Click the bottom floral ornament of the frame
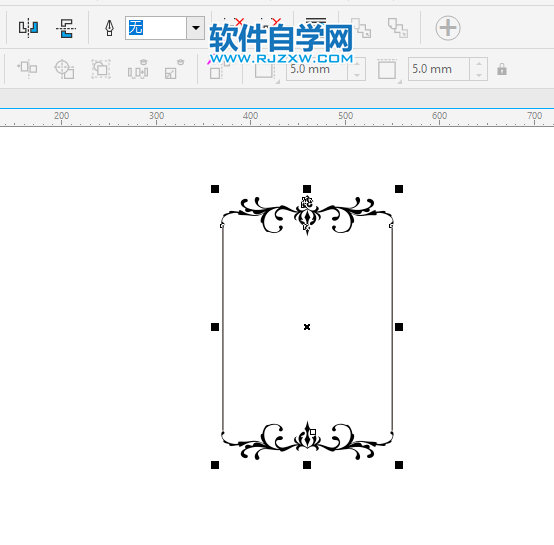 pos(307,440)
